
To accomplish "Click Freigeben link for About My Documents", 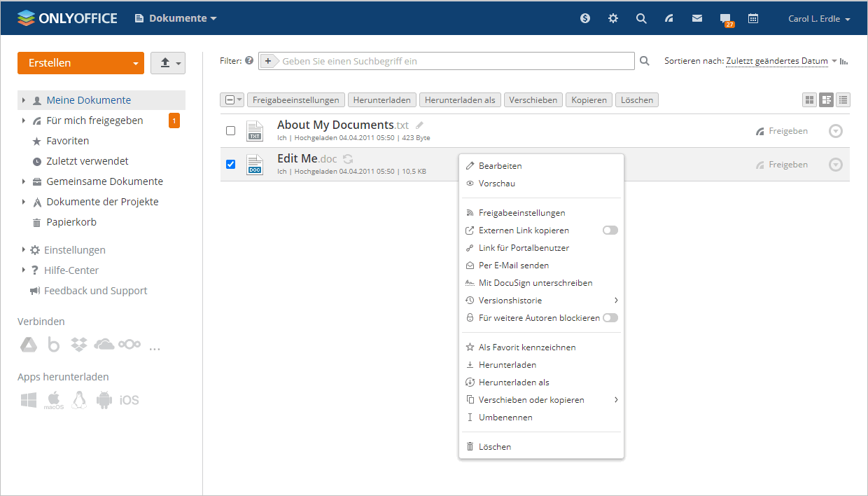I will pos(782,131).
